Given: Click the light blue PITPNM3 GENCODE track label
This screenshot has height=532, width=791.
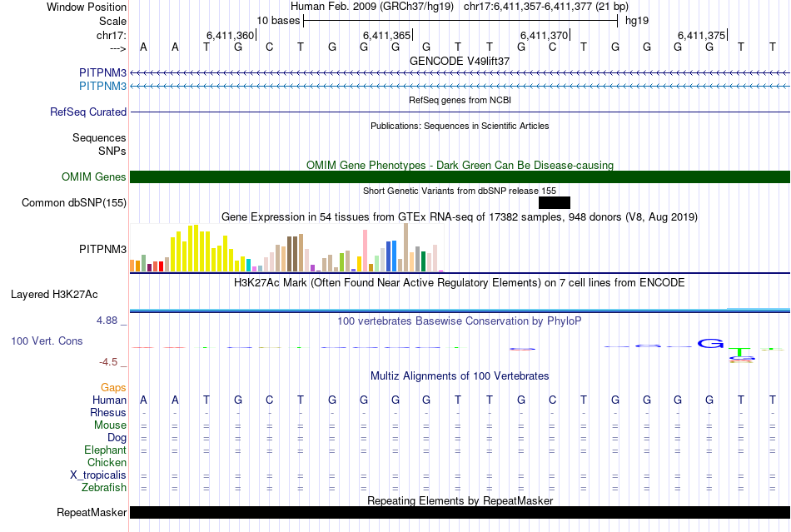Looking at the screenshot, I should pos(102,87).
